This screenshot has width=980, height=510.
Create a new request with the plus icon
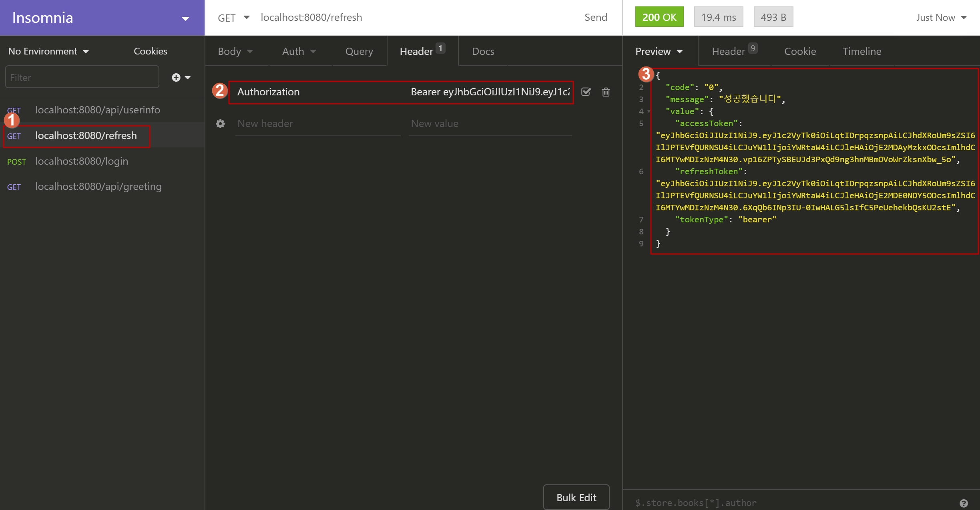pyautogui.click(x=176, y=77)
